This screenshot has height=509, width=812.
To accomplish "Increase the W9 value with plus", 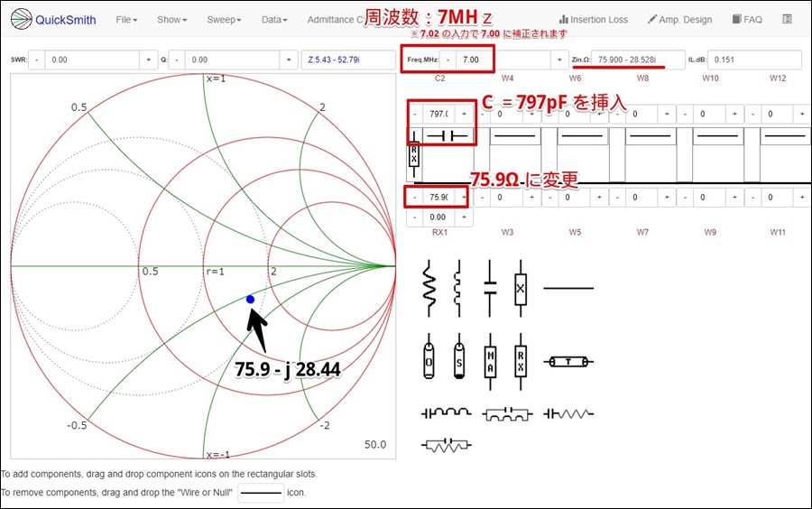I will tap(734, 198).
